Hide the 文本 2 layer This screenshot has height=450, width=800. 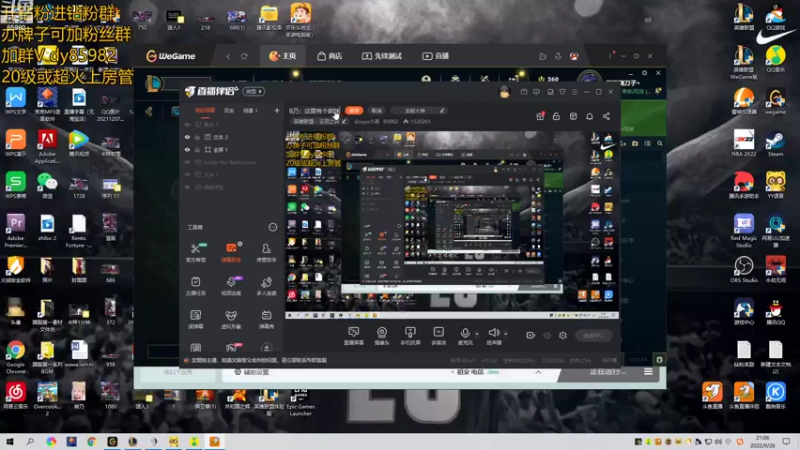point(187,137)
